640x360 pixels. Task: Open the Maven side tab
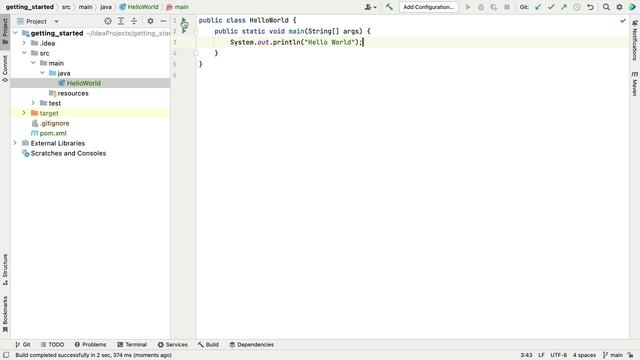pyautogui.click(x=635, y=84)
